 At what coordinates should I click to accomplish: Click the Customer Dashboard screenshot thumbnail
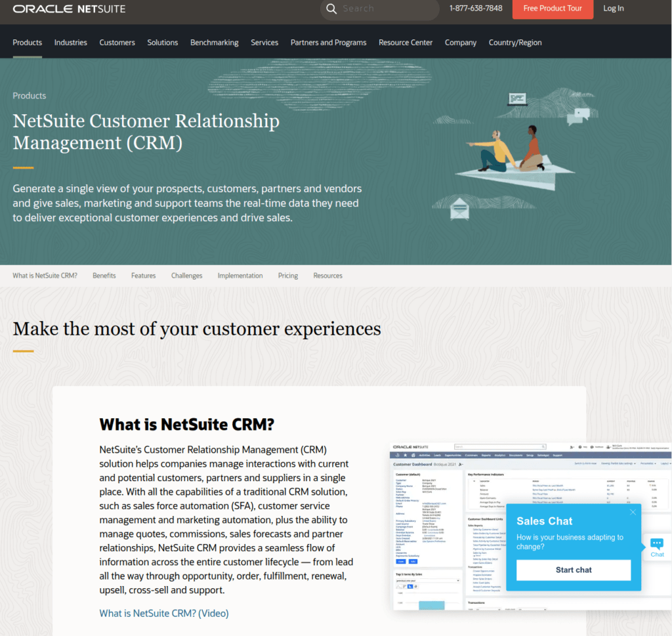click(530, 526)
